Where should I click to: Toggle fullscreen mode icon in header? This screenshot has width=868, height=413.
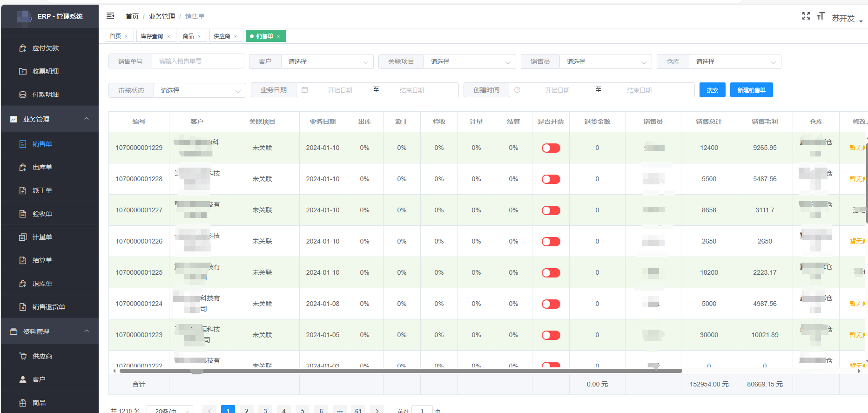[x=806, y=16]
